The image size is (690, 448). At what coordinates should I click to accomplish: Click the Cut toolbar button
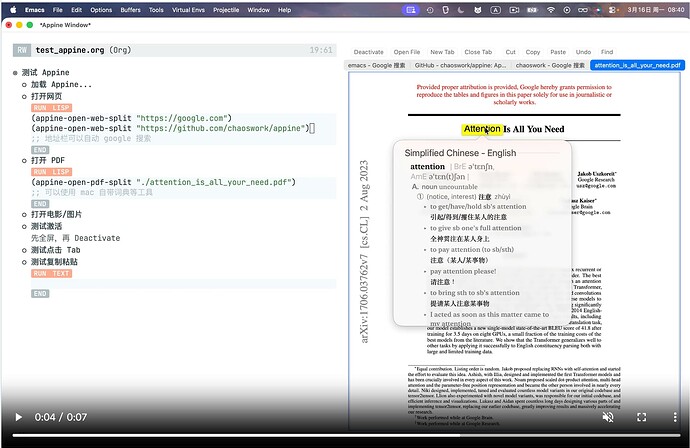tap(510, 52)
